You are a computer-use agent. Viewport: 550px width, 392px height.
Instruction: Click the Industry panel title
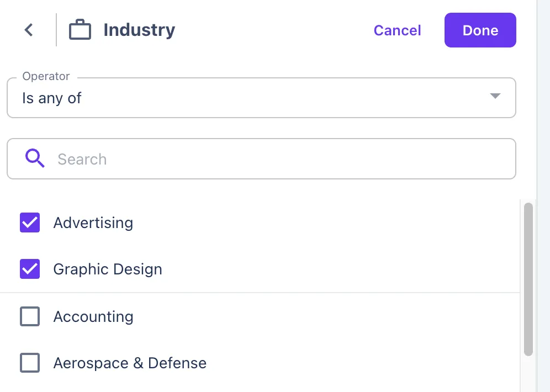tap(139, 30)
